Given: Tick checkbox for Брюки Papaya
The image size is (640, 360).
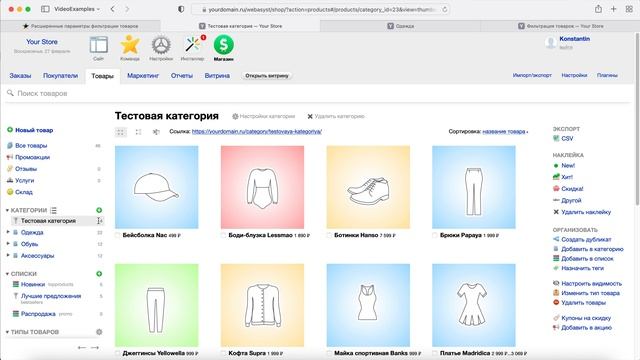Looking at the screenshot, I should (435, 236).
